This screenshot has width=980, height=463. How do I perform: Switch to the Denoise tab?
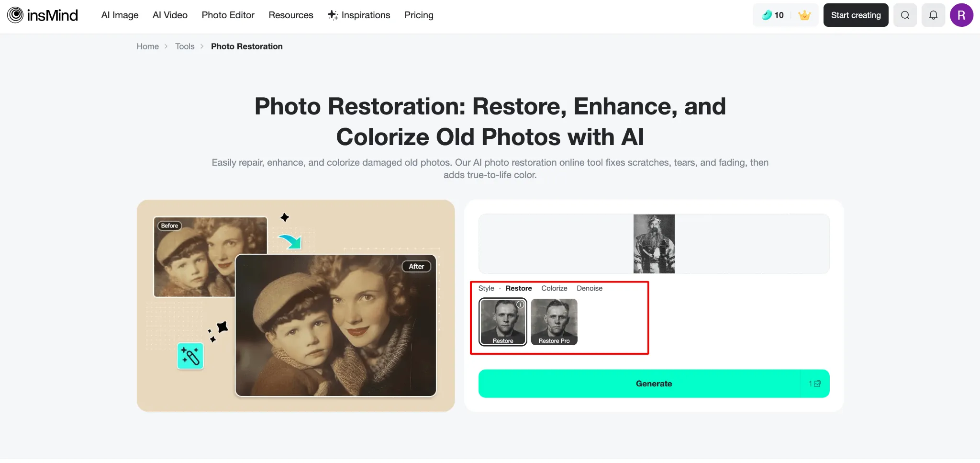589,288
